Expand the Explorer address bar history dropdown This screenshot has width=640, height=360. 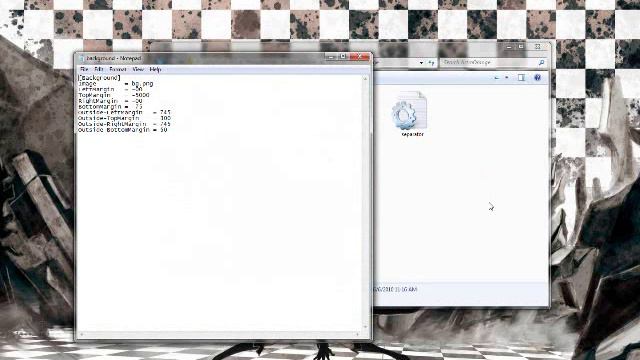click(421, 62)
